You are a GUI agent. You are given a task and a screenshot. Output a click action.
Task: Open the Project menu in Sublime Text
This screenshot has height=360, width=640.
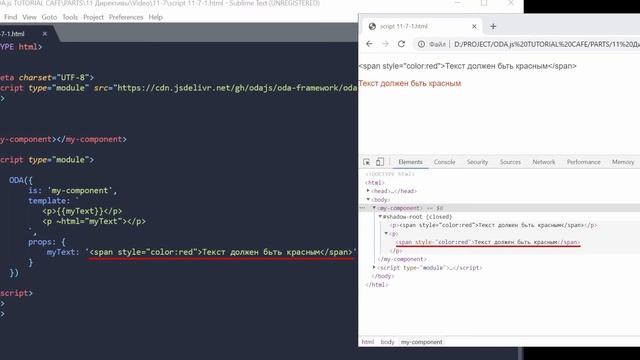93,17
